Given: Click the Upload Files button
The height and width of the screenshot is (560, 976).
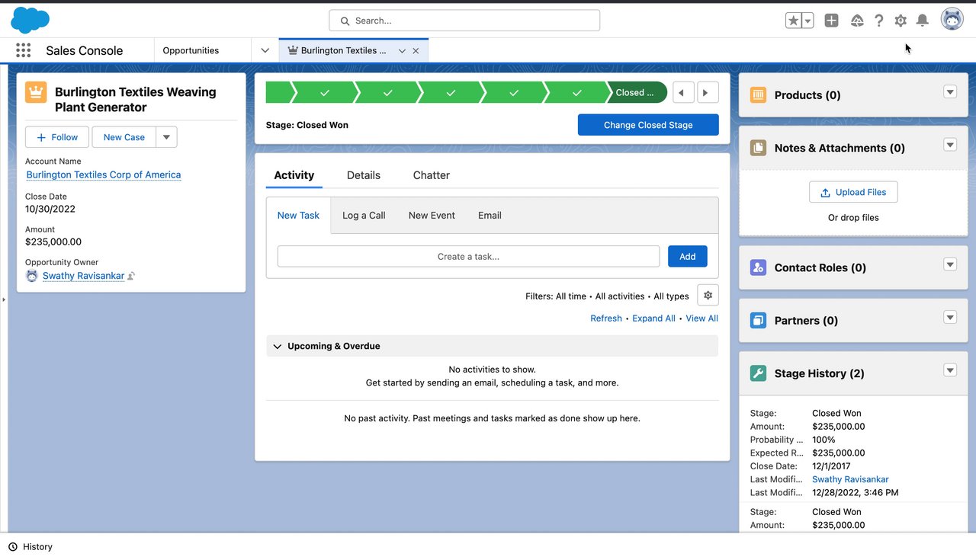Looking at the screenshot, I should click(853, 193).
